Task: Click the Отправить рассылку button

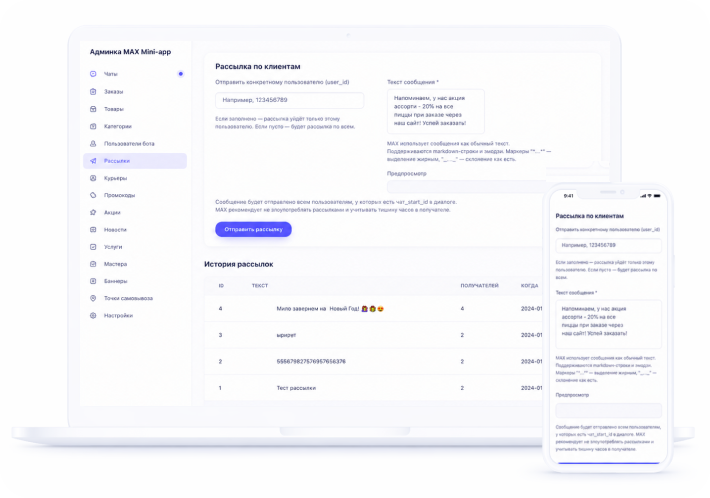Action: [x=253, y=229]
